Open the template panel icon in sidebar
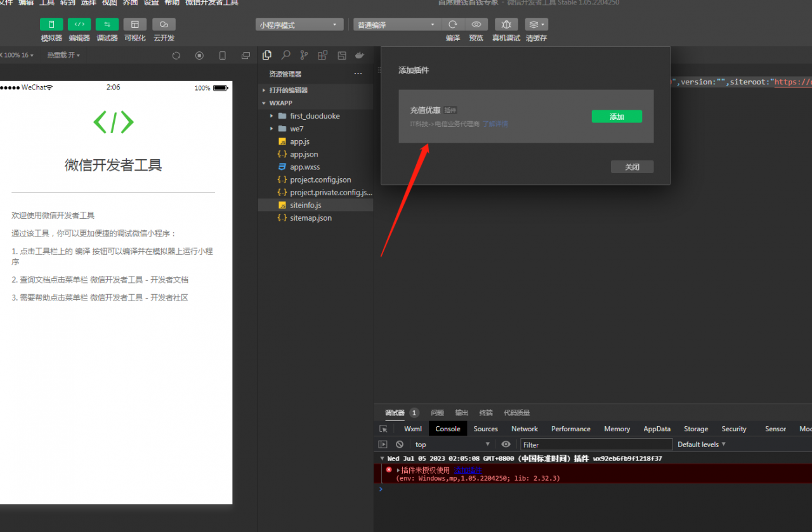The height and width of the screenshot is (532, 812). pos(342,55)
